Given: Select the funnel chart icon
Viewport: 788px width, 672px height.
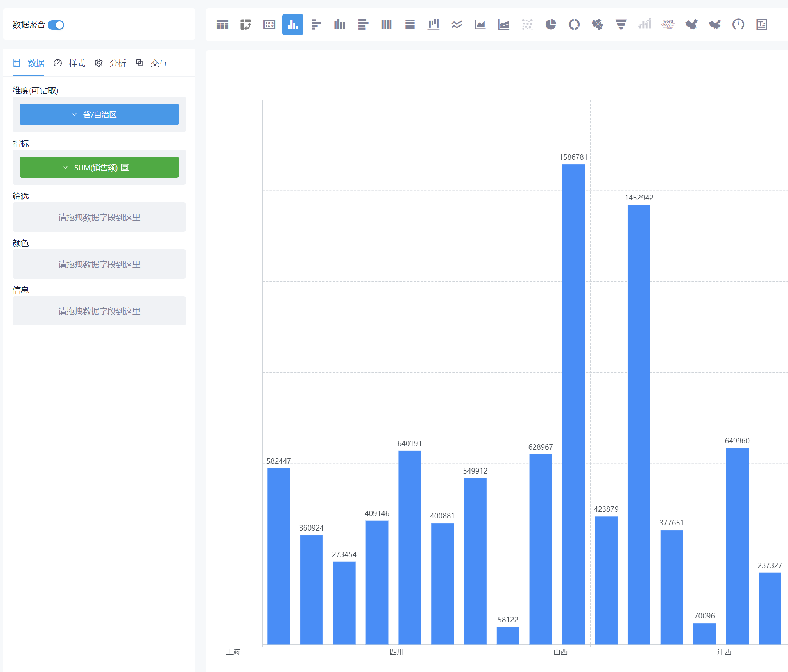Looking at the screenshot, I should click(621, 25).
